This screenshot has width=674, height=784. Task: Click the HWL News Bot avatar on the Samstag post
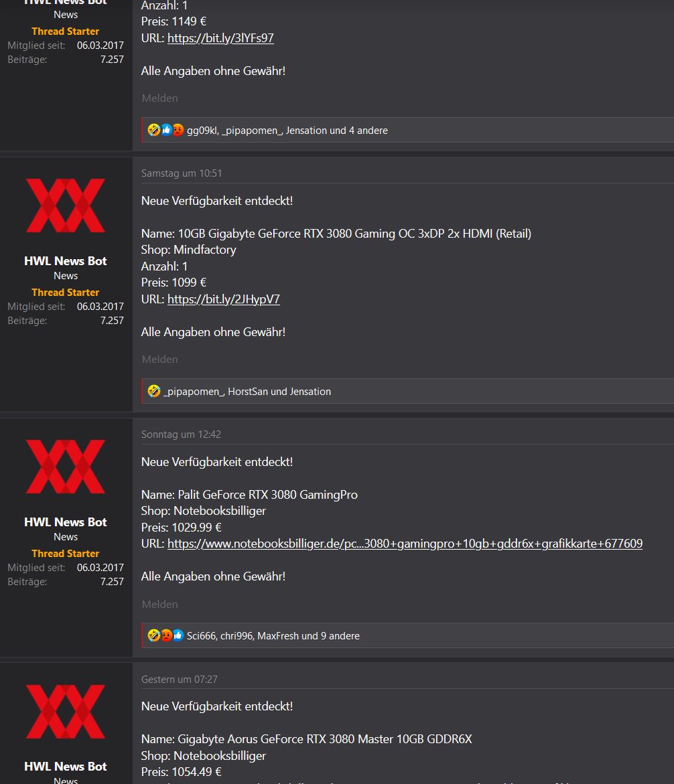[66, 206]
